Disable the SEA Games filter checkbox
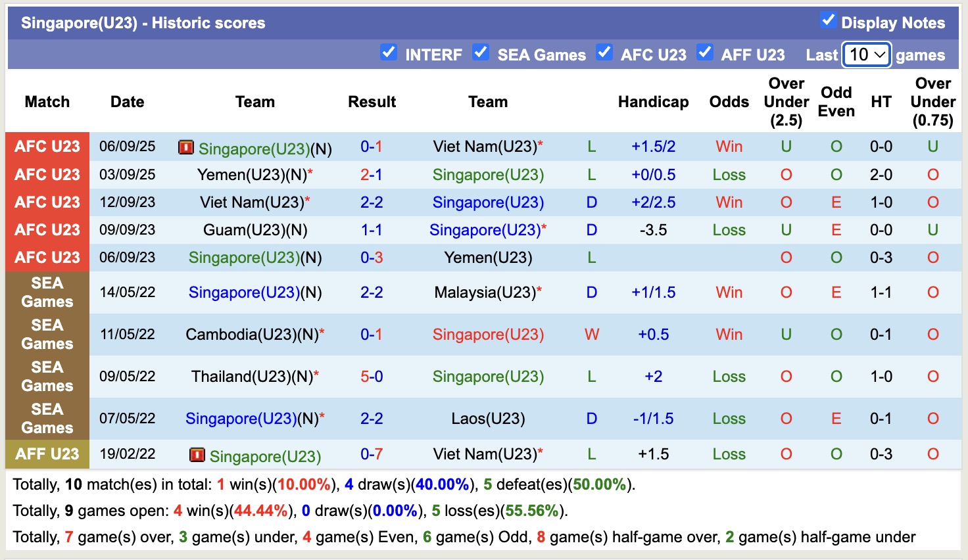This screenshot has width=968, height=560. (x=481, y=53)
